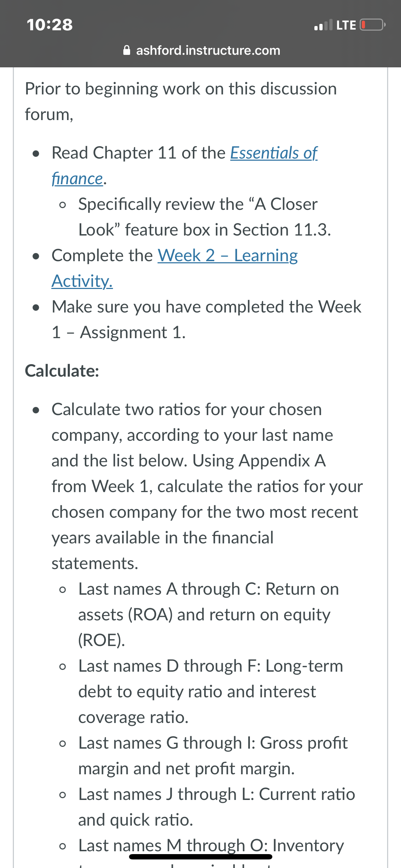Tap the 10:28 clock in status bar

pyautogui.click(x=50, y=25)
